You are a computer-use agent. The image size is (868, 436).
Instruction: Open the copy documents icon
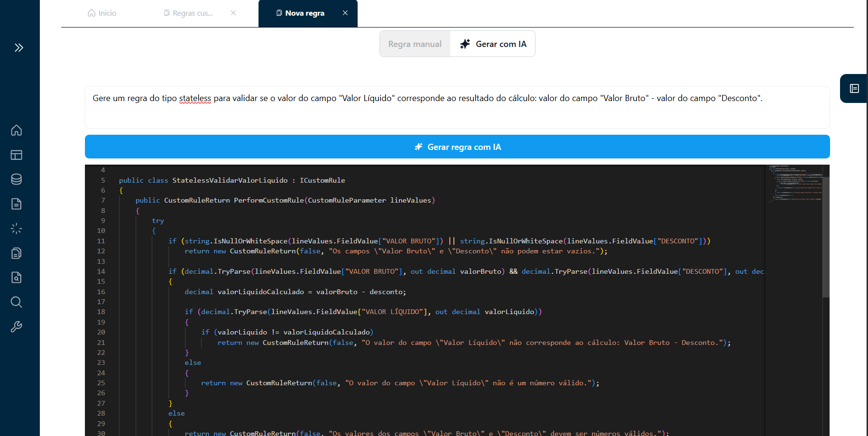point(16,253)
